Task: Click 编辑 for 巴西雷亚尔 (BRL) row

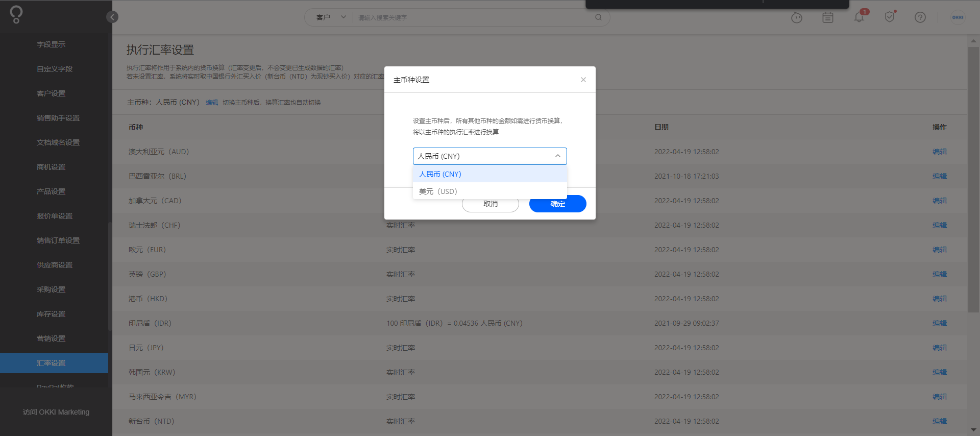Action: pyautogui.click(x=940, y=176)
